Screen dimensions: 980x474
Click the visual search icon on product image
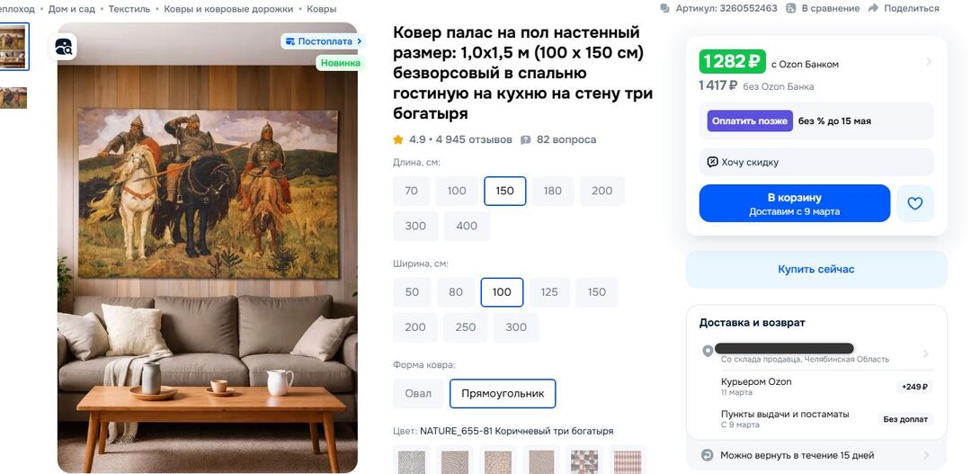tap(64, 47)
